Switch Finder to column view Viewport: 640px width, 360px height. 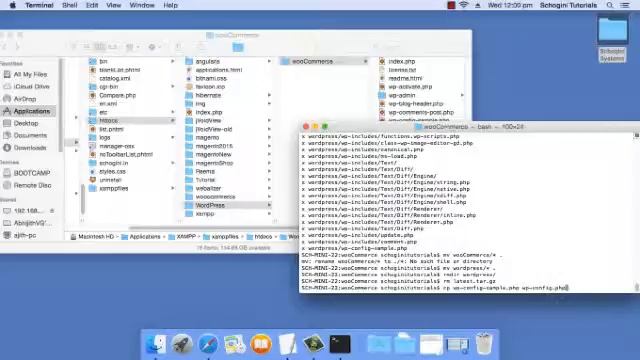[100, 47]
